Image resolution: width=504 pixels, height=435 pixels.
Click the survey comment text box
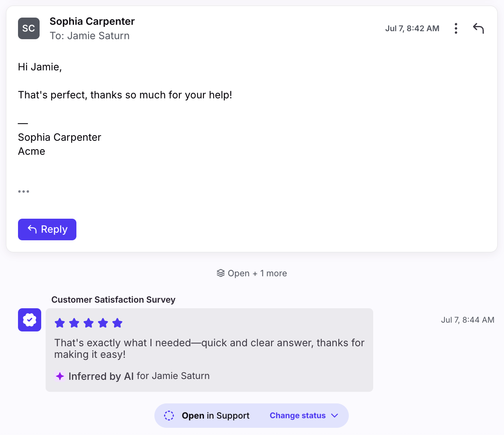click(x=209, y=350)
